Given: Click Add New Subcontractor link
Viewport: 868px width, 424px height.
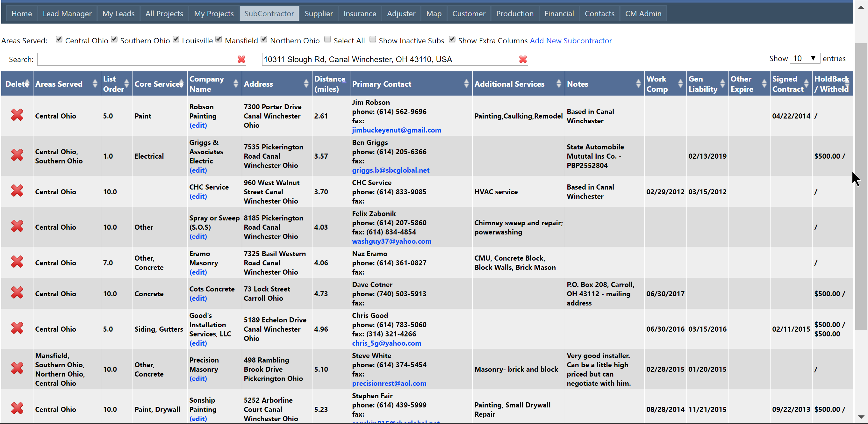Looking at the screenshot, I should pos(570,40).
